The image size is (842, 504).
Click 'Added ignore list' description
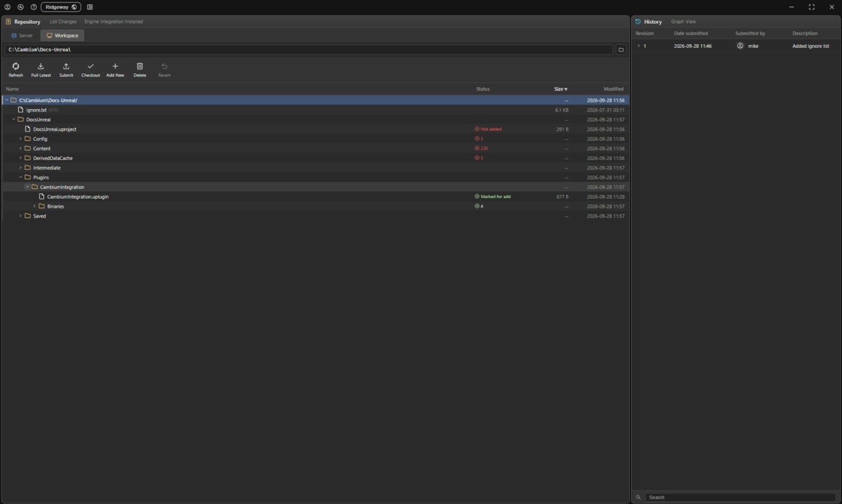tap(810, 46)
